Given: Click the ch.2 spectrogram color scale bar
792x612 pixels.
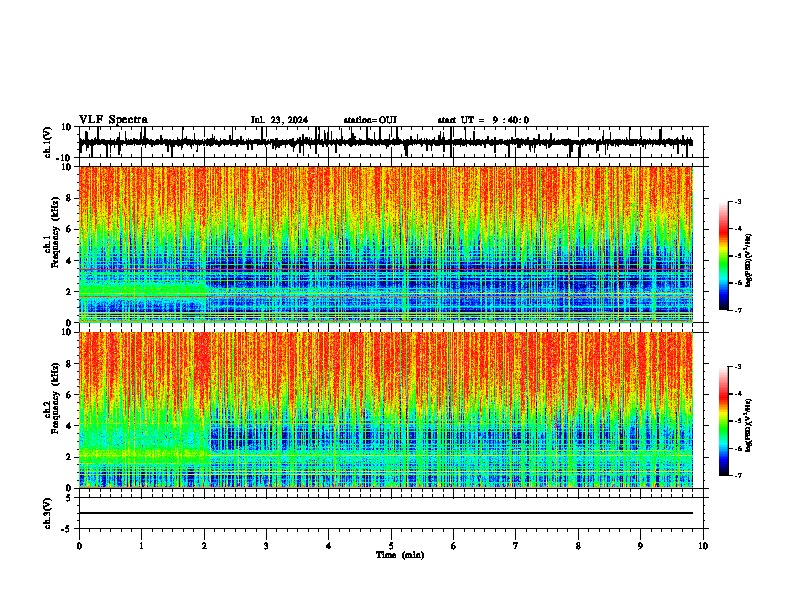Looking at the screenshot, I should point(724,421).
